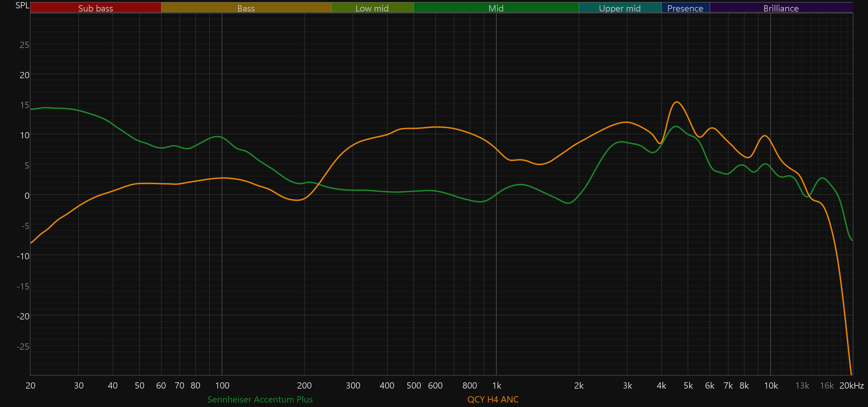Select the Upper mid band header
Image resolution: width=868 pixels, height=407 pixels.
[620, 8]
